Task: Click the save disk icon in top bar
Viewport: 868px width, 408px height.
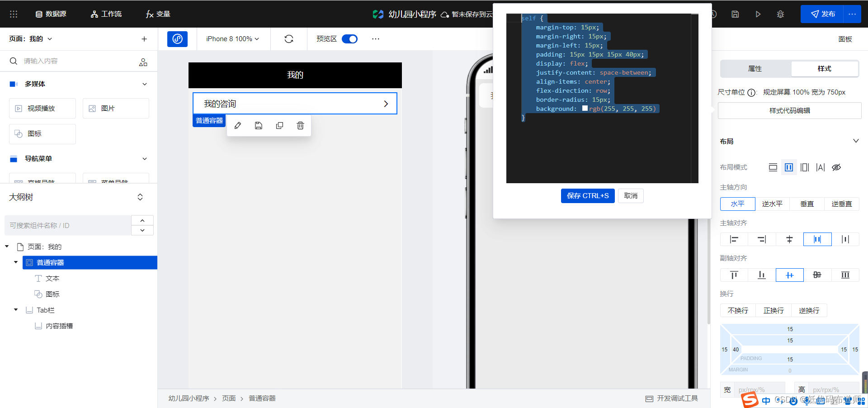Action: 735,14
